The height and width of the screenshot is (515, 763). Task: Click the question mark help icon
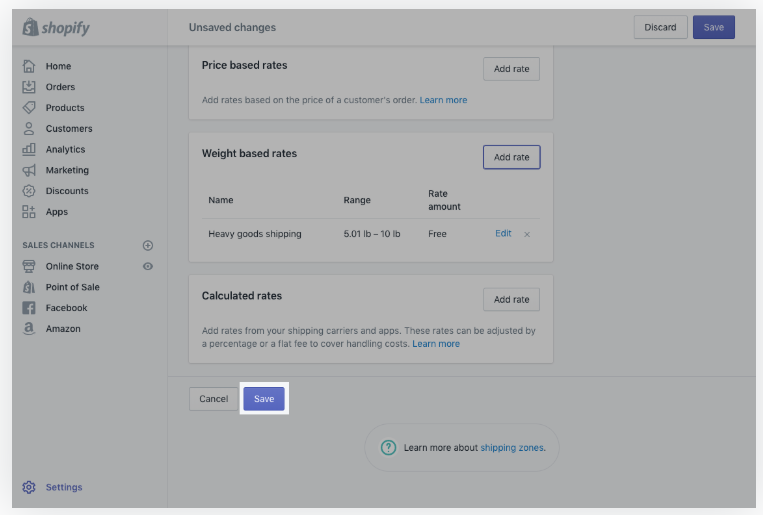pyautogui.click(x=388, y=447)
